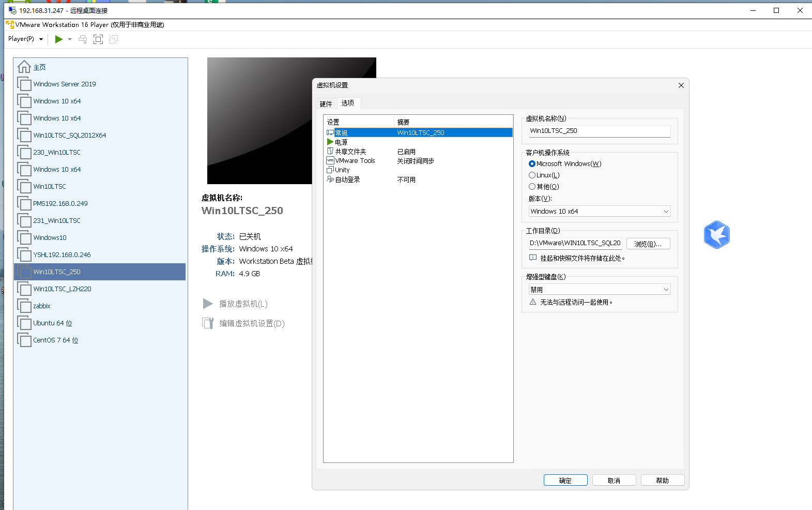The image size is (812, 510).
Task: Click the Unity mode toolbar icon
Action: pos(114,39)
